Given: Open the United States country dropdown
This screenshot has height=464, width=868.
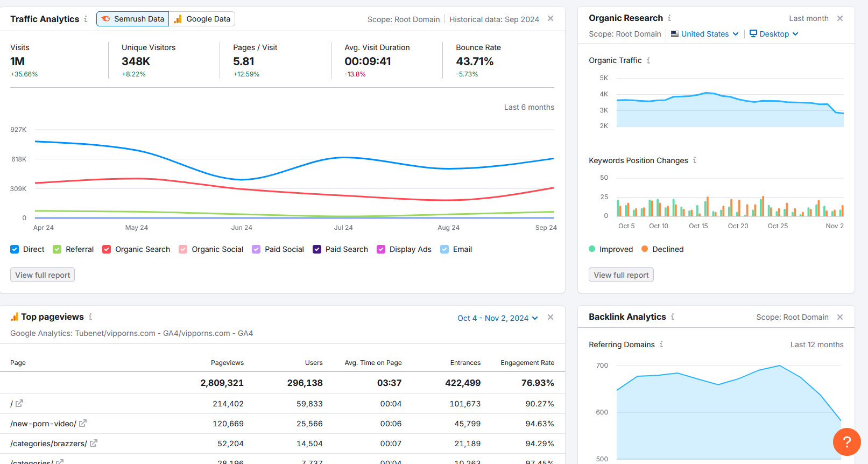Looking at the screenshot, I should [x=705, y=34].
